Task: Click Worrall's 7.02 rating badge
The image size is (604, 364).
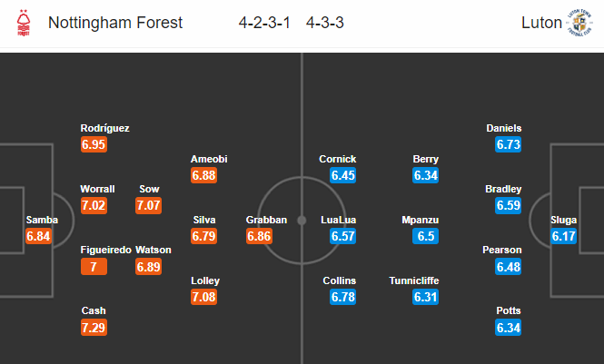Action: coord(94,205)
